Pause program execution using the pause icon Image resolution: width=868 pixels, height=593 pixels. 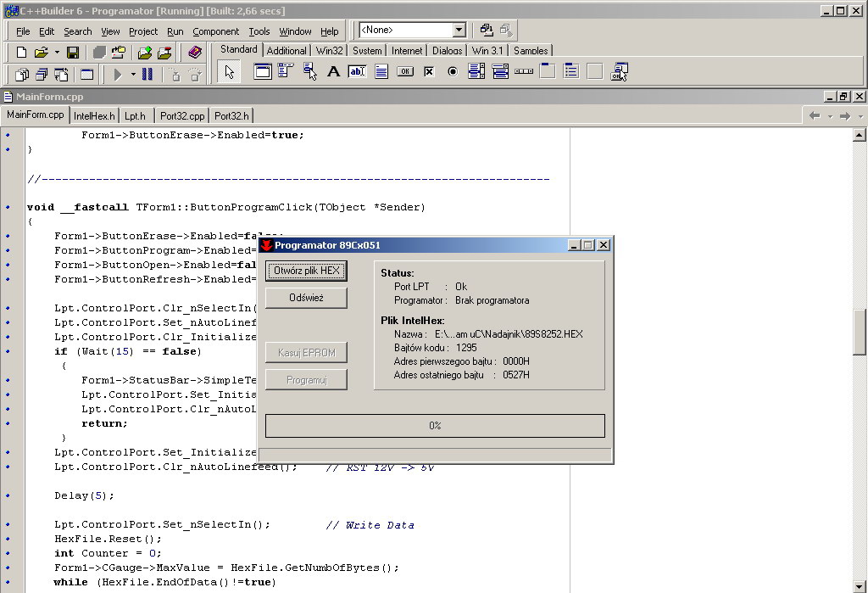point(148,74)
